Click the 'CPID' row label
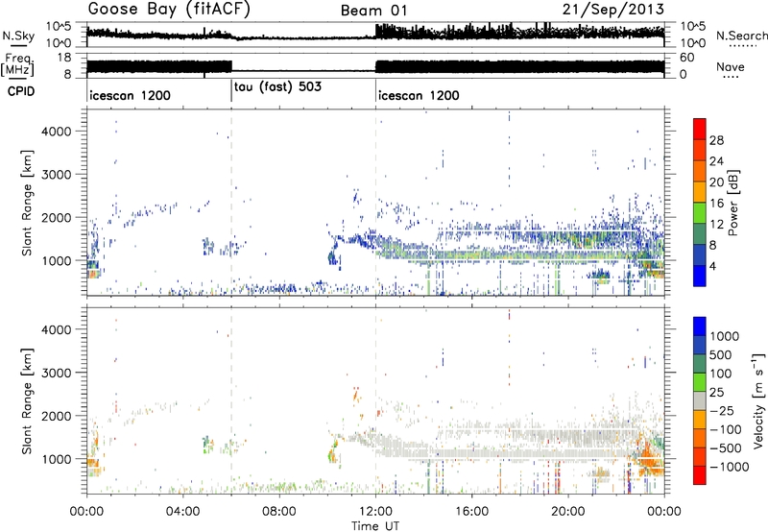The width and height of the screenshot is (768, 532). 21,91
